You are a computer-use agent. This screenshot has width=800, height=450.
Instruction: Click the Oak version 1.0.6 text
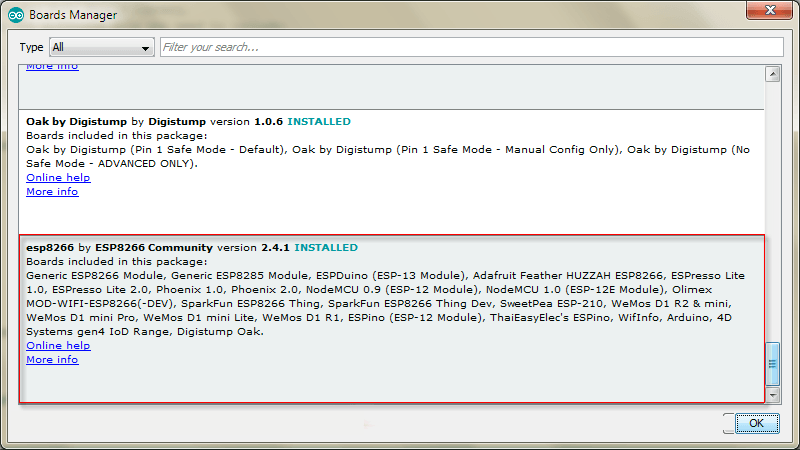pos(246,121)
